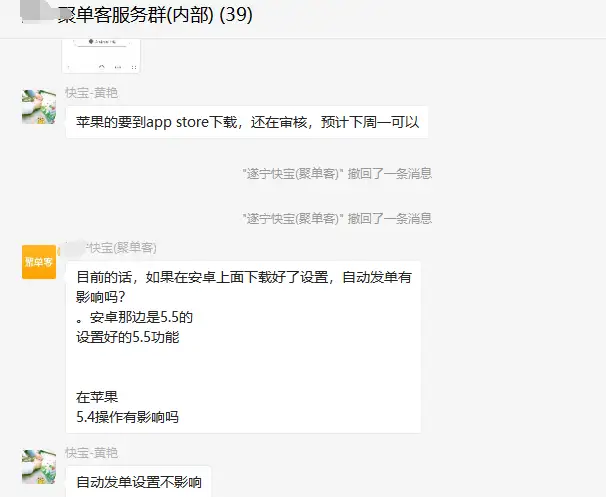Screen dimensions: 606x497
Task: Open the orange 聚单客 avatar profile
Action: [x=39, y=262]
